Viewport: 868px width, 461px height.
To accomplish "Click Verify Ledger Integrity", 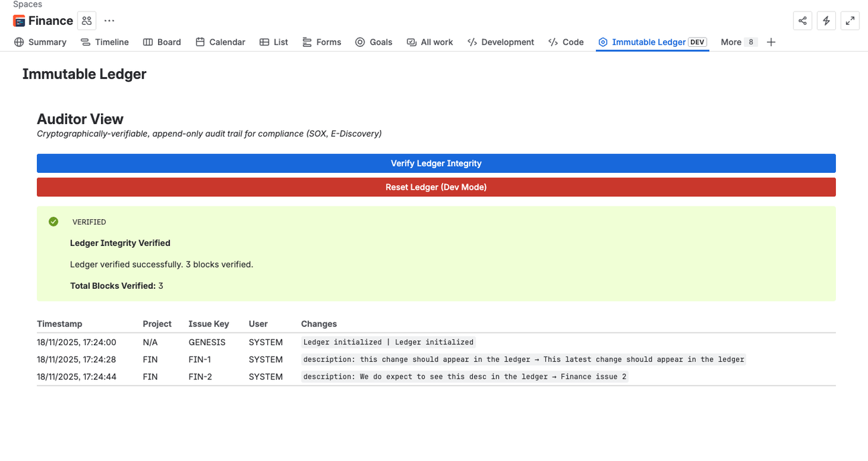I will pos(436,163).
